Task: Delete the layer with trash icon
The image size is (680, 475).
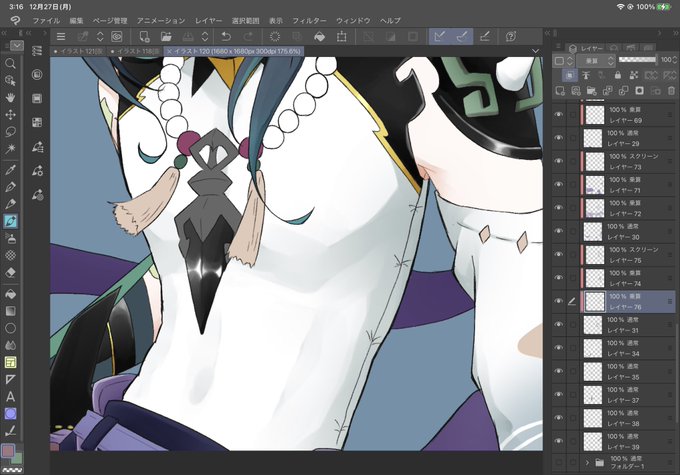Action: pyautogui.click(x=671, y=91)
